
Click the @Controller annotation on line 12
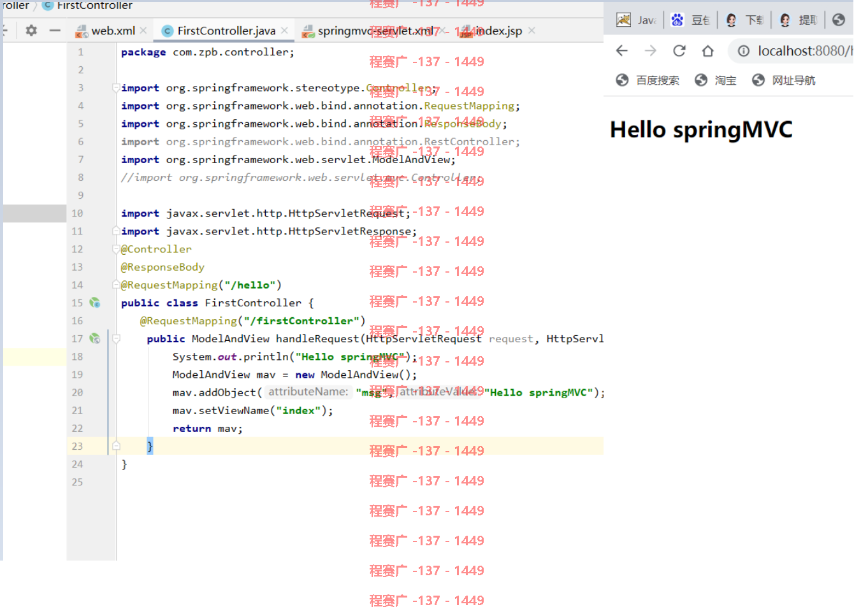(x=156, y=249)
